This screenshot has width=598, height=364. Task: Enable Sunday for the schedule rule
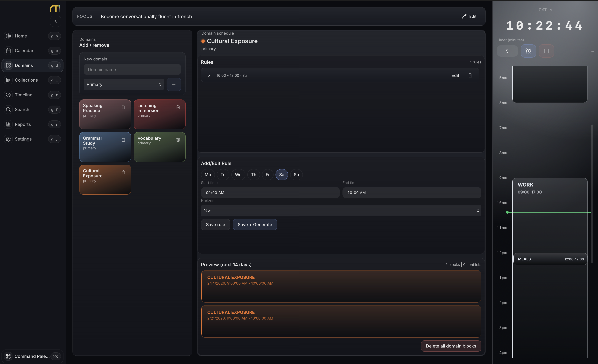[296, 175]
